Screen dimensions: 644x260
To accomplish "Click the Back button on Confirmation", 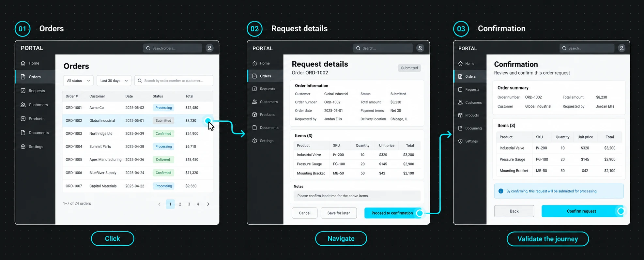I will [514, 211].
